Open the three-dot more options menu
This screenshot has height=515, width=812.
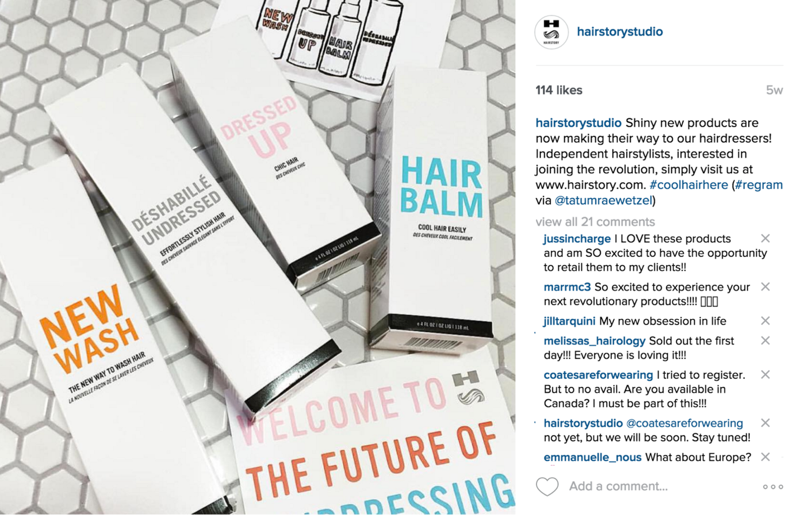[x=773, y=487]
